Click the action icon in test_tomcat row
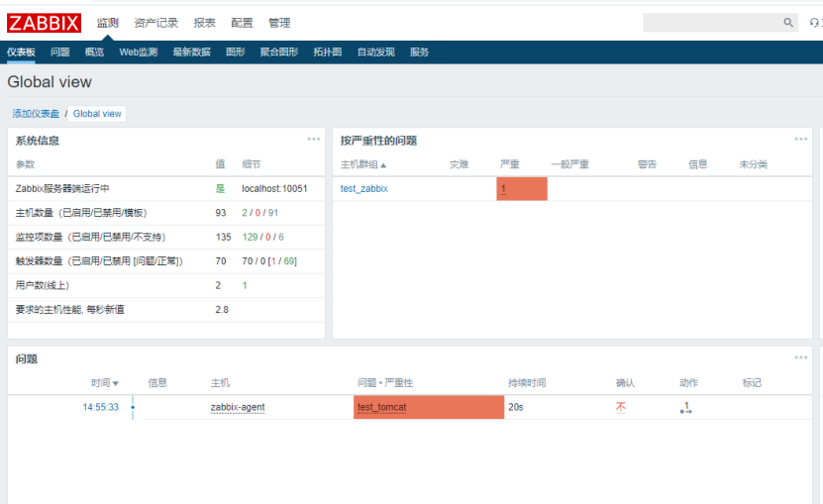 [x=686, y=408]
